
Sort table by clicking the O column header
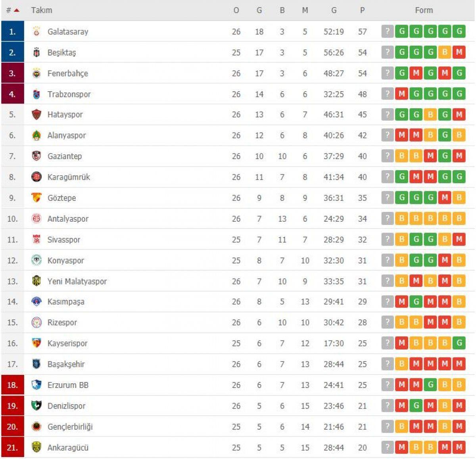[x=236, y=10]
